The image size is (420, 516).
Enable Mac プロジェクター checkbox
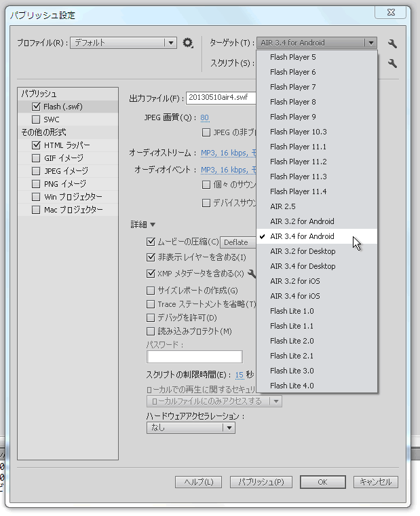point(36,210)
